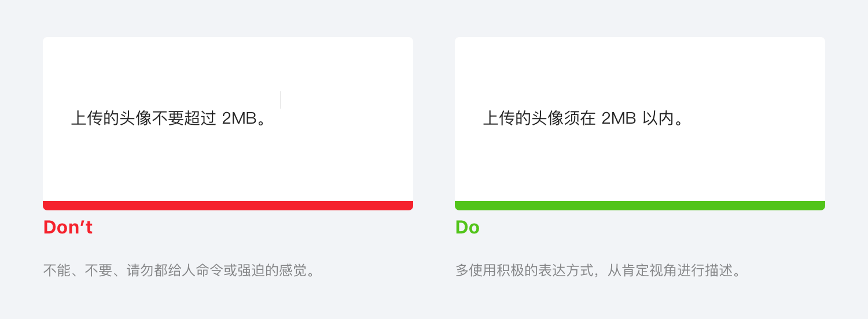Click "以内" in the Do card text
The height and width of the screenshot is (319, 868).
pos(659,118)
